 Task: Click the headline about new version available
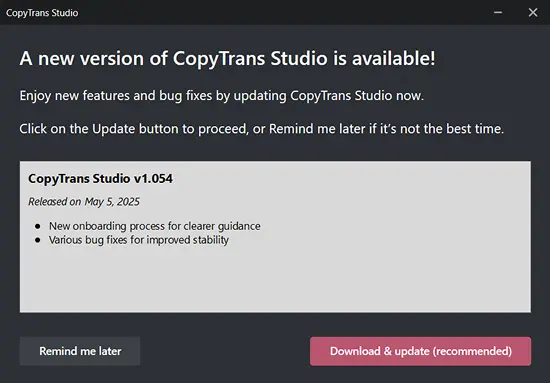tap(227, 58)
